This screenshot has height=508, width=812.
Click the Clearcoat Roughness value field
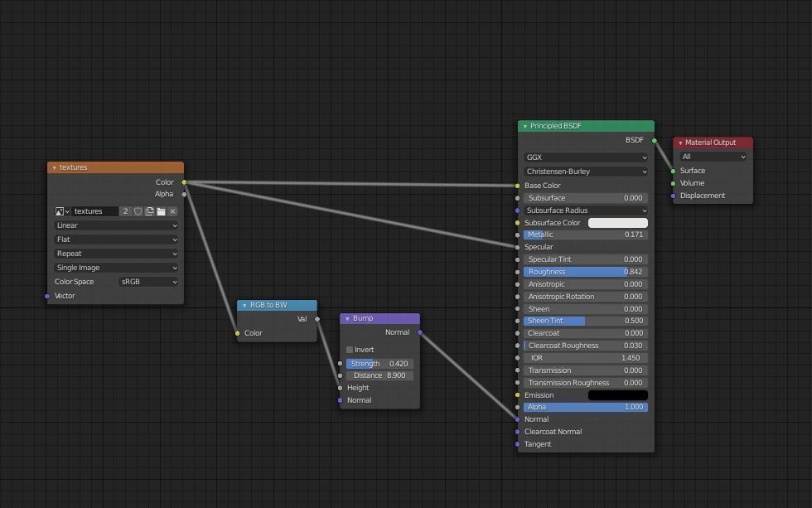[x=586, y=346]
